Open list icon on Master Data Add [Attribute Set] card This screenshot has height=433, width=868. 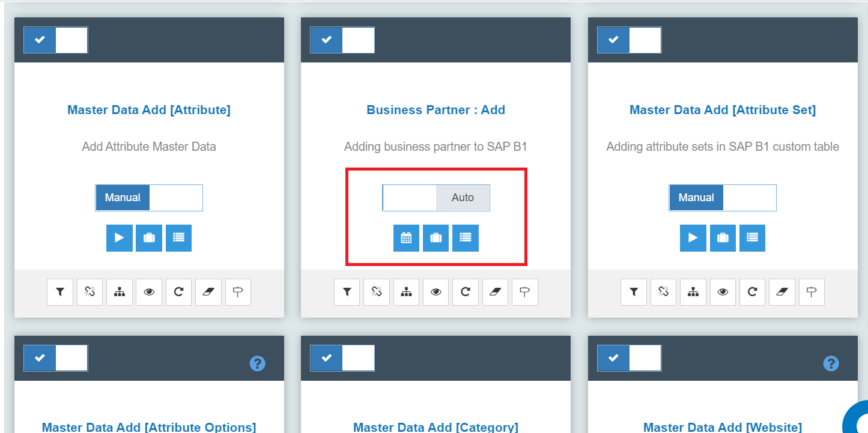[x=752, y=238]
